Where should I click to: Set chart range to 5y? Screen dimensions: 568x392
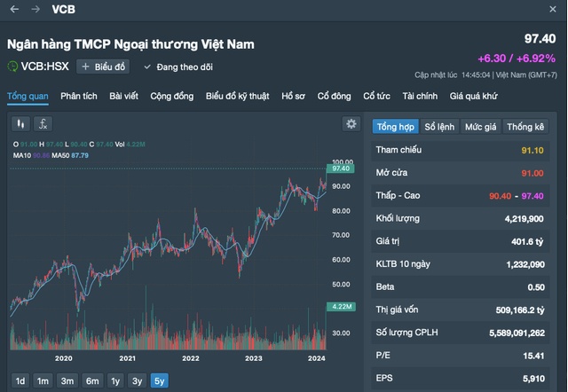click(160, 380)
